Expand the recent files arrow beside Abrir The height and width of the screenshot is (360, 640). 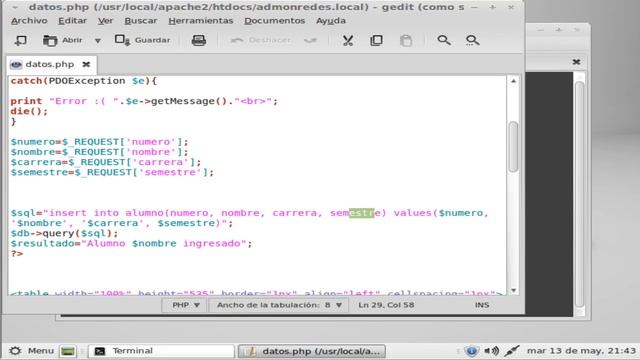(x=98, y=40)
